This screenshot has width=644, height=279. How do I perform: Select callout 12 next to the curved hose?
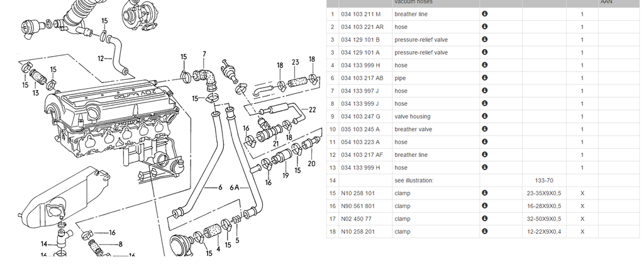coord(101,59)
